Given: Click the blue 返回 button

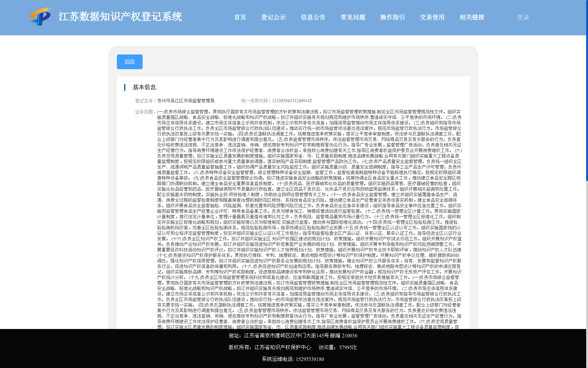Looking at the screenshot, I should point(130,62).
